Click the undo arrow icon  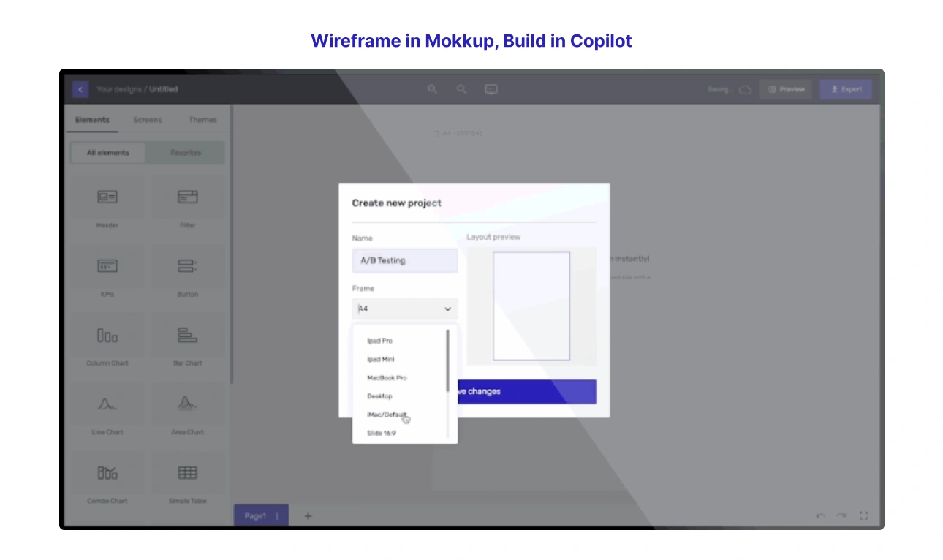821,516
